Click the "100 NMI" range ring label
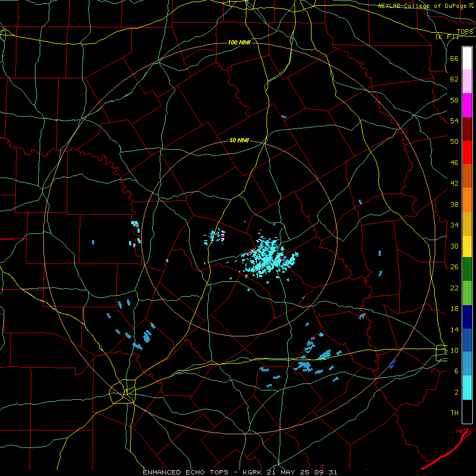476x476 pixels. 239,42
